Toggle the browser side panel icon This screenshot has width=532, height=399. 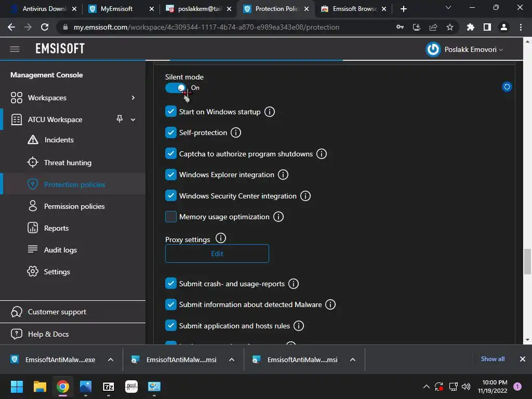[x=487, y=27]
